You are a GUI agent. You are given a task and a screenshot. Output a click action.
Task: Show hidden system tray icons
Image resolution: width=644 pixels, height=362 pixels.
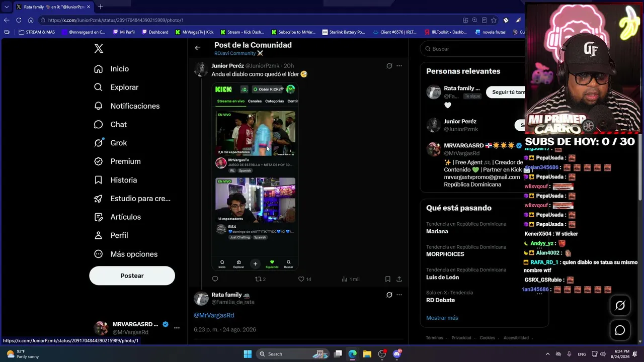pos(547,354)
